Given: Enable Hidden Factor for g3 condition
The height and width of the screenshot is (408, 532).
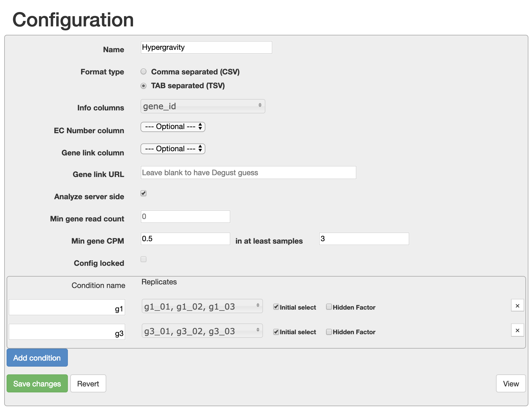Looking at the screenshot, I should [329, 331].
